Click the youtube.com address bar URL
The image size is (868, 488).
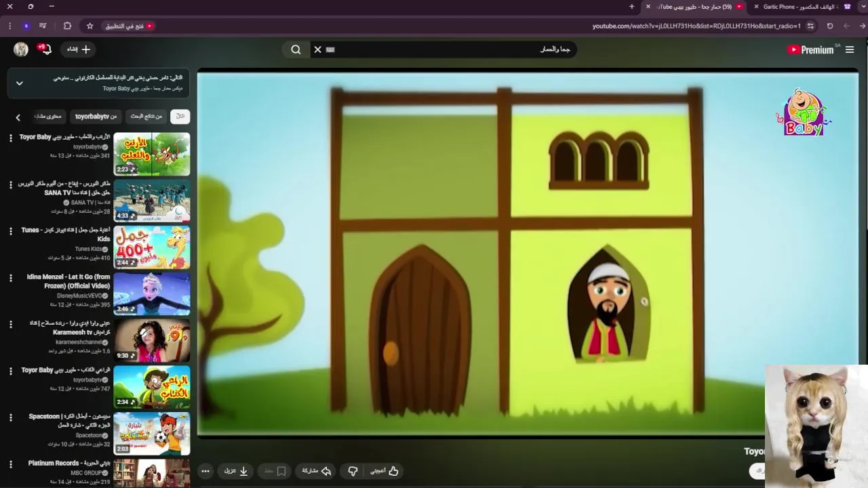pyautogui.click(x=696, y=26)
